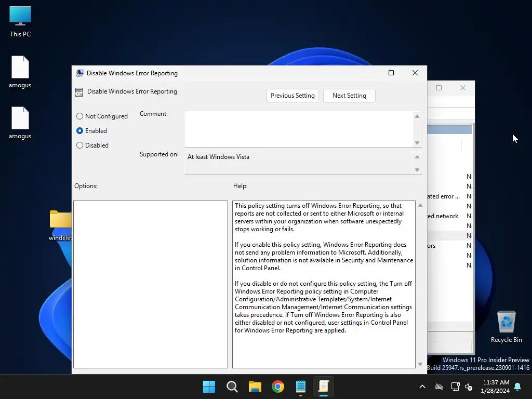Launch Google Chrome from the taskbar
This screenshot has height=399, width=532.
[x=278, y=387]
